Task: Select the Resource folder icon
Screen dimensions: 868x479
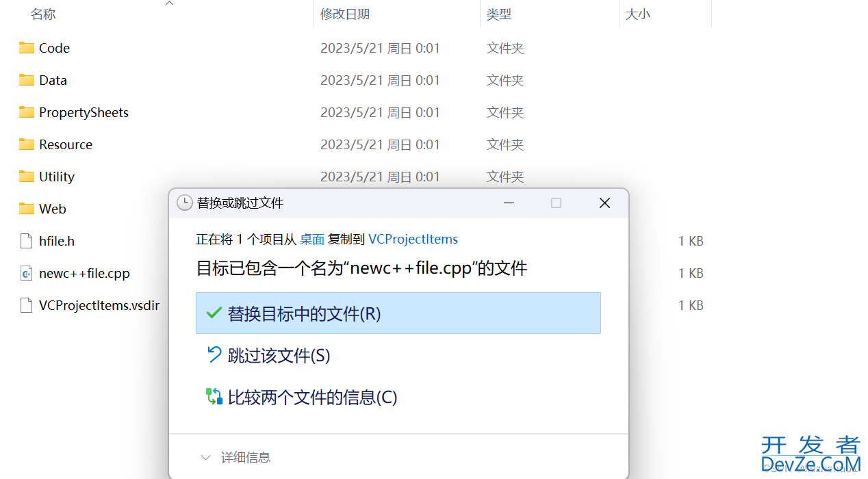Action: (27, 144)
